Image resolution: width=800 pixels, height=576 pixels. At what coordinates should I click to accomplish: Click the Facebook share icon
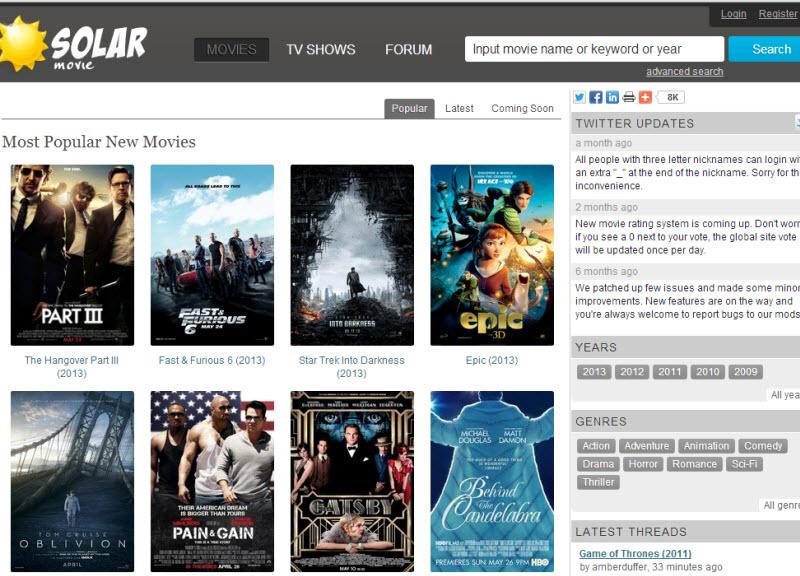pos(596,97)
